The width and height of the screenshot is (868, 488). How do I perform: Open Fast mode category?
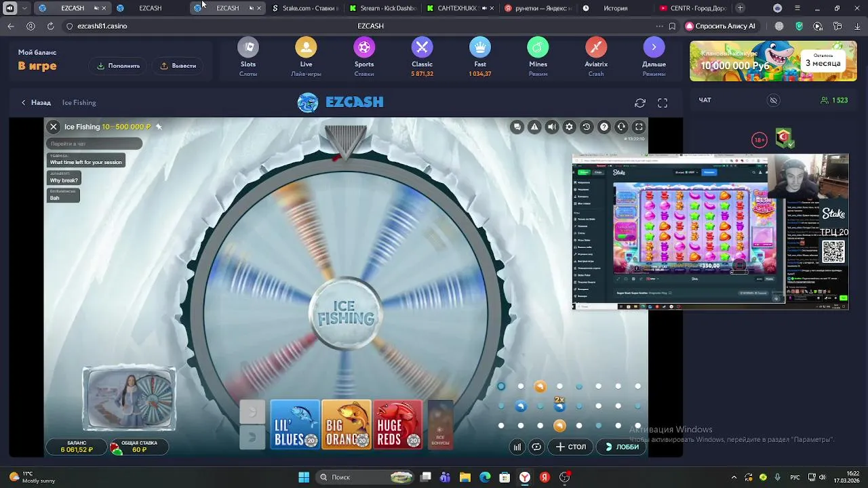click(480, 58)
